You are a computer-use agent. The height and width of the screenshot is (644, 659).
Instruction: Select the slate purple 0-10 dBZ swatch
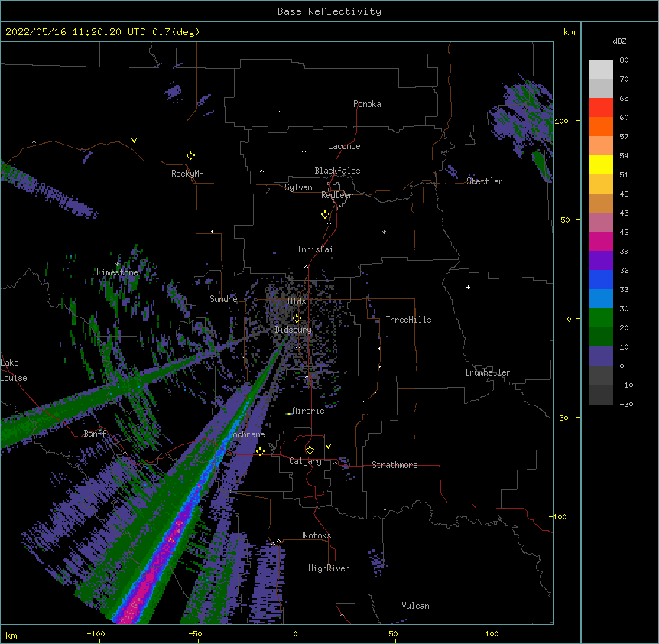pyautogui.click(x=601, y=356)
